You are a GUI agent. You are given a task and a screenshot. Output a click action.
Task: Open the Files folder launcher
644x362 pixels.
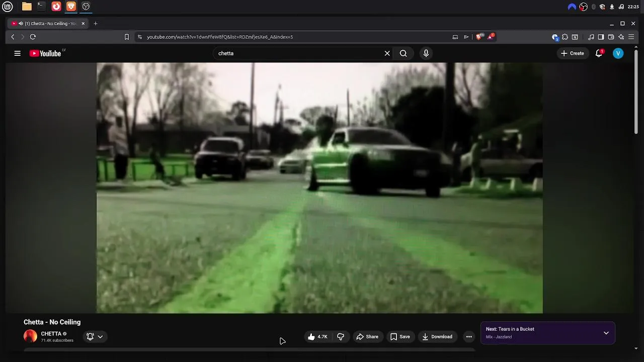(x=27, y=7)
